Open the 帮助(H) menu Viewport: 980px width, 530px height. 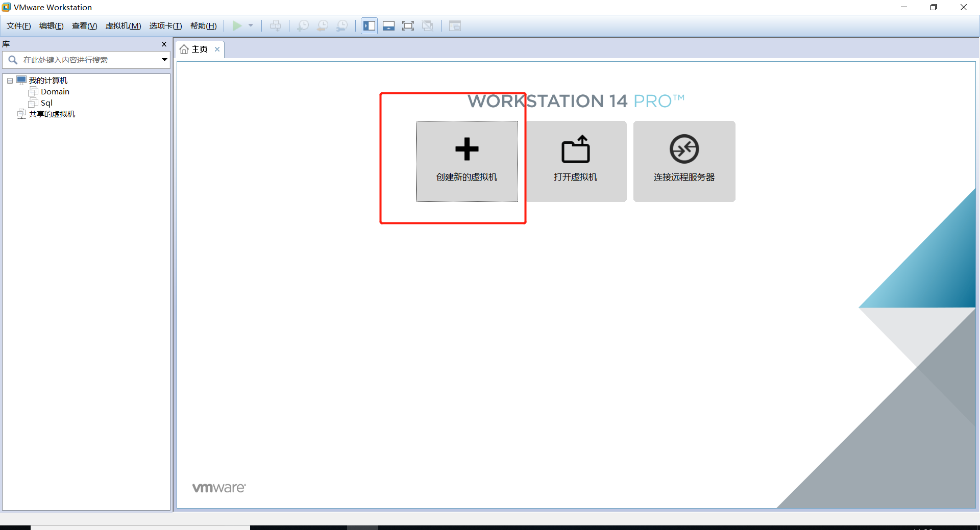click(x=204, y=26)
